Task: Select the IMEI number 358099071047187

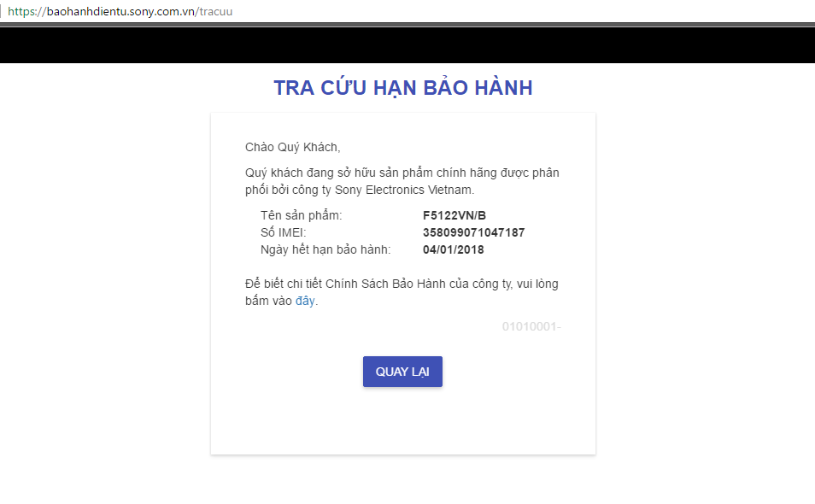Action: point(473,232)
